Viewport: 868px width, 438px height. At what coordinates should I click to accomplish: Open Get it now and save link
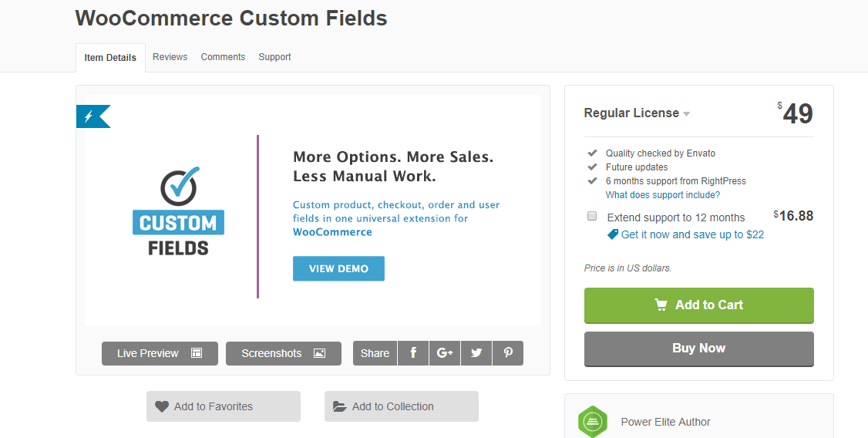tap(692, 234)
